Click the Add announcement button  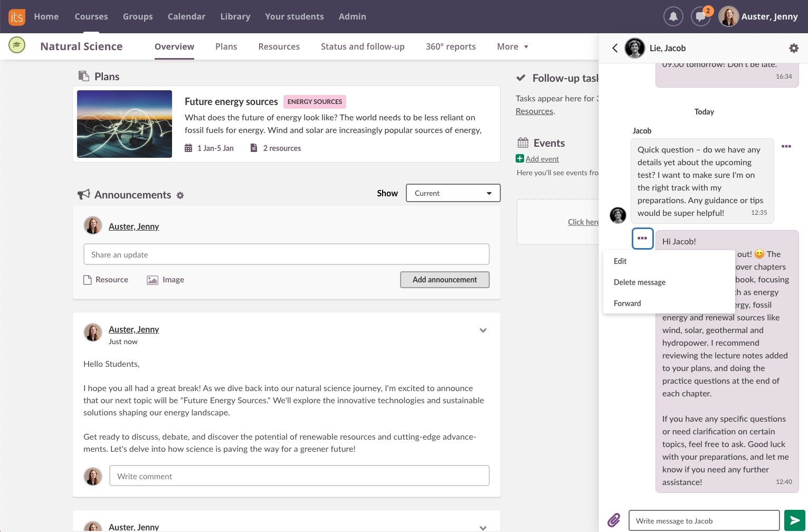coord(444,280)
